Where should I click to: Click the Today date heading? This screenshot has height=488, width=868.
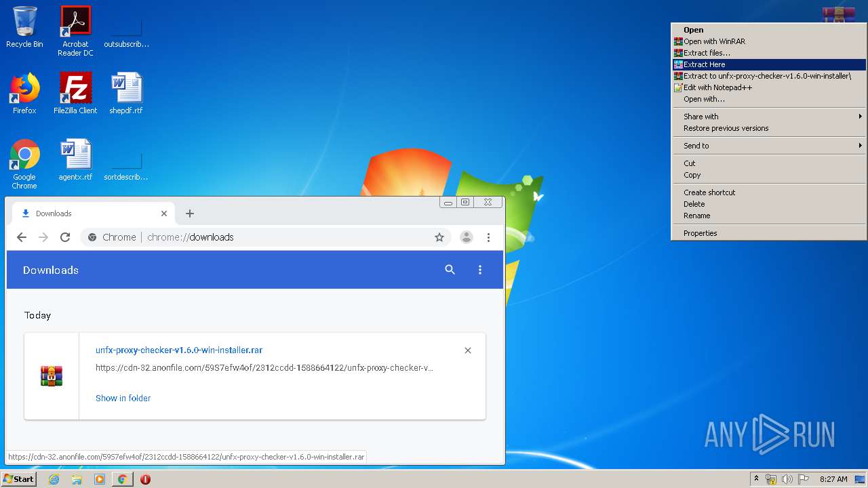click(38, 315)
